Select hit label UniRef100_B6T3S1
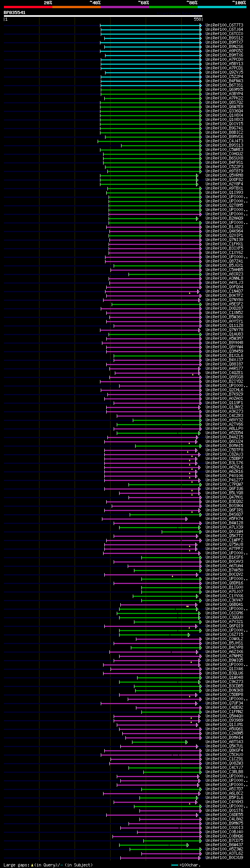The height and width of the screenshot is (868, 250). [224, 85]
